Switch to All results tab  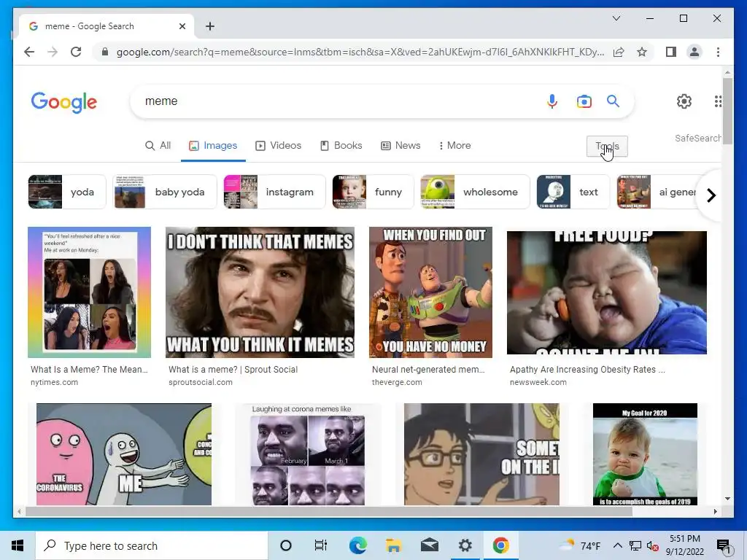click(x=158, y=145)
